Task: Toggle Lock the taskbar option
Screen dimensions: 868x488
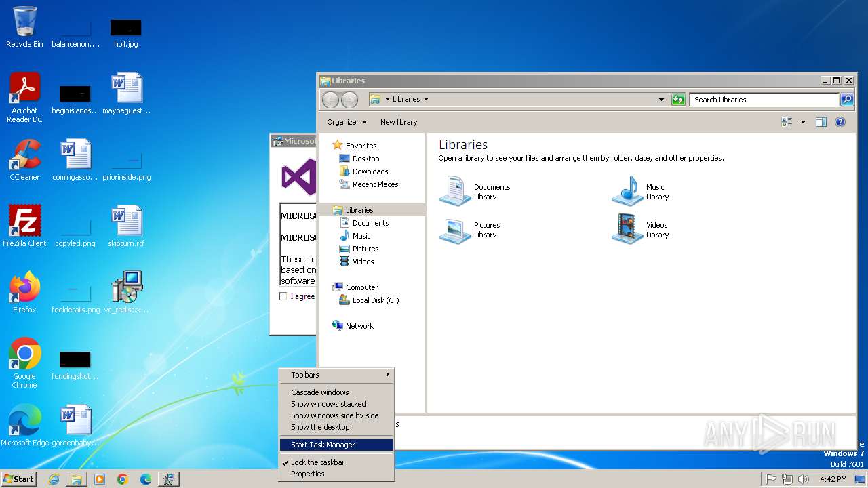Action: [x=336, y=462]
